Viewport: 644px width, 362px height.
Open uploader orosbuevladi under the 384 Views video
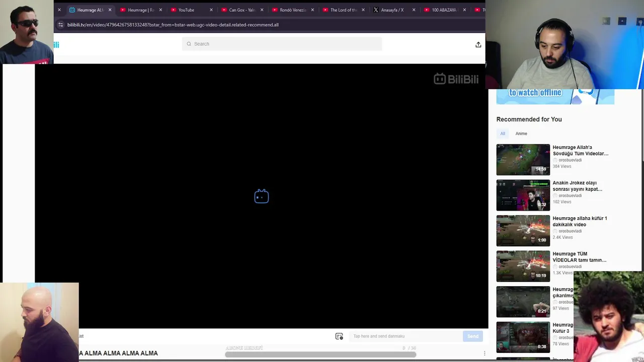pyautogui.click(x=570, y=160)
